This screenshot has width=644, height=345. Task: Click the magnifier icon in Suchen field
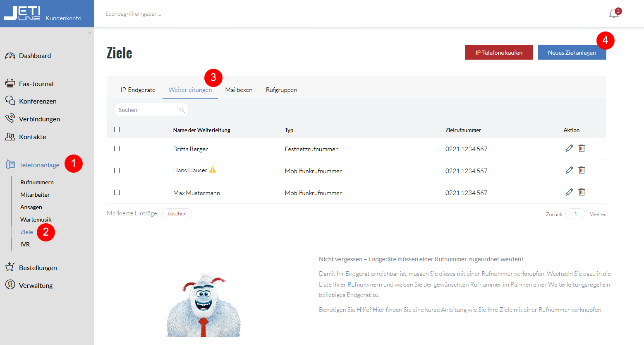tap(182, 110)
